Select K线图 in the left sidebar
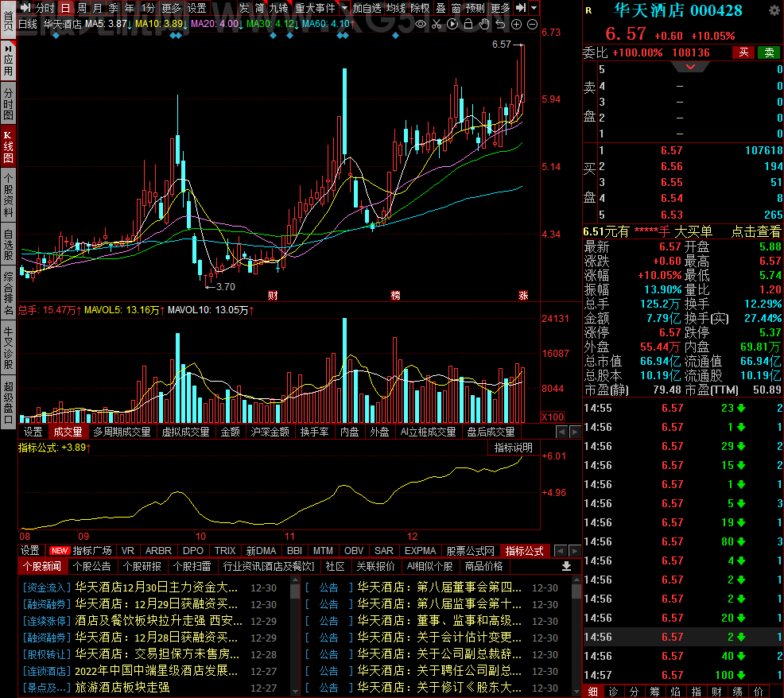Screen dimensions: 784x698 (8, 148)
